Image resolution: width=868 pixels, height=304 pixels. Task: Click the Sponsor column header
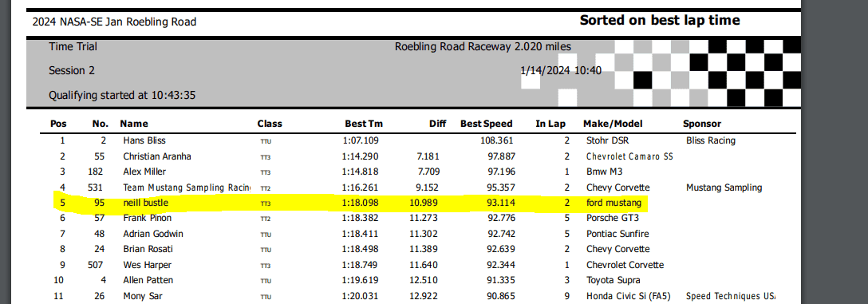click(702, 124)
